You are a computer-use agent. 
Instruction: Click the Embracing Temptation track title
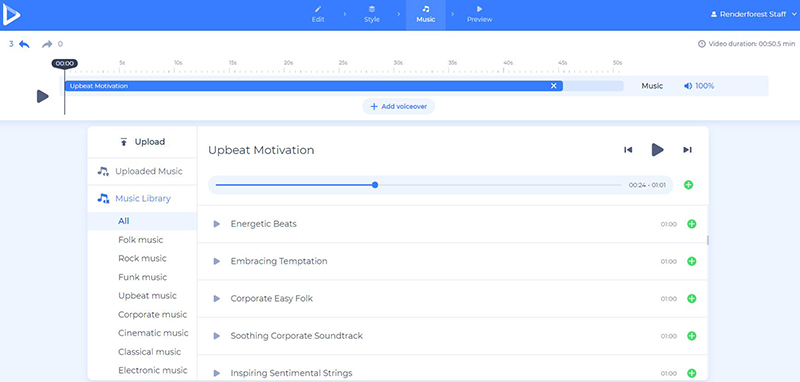[279, 261]
